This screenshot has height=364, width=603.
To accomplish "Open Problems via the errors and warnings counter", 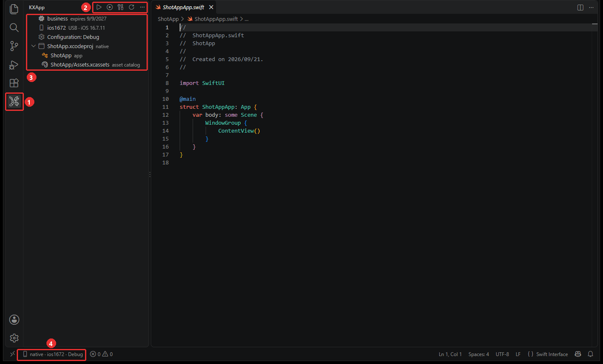I will pos(101,354).
